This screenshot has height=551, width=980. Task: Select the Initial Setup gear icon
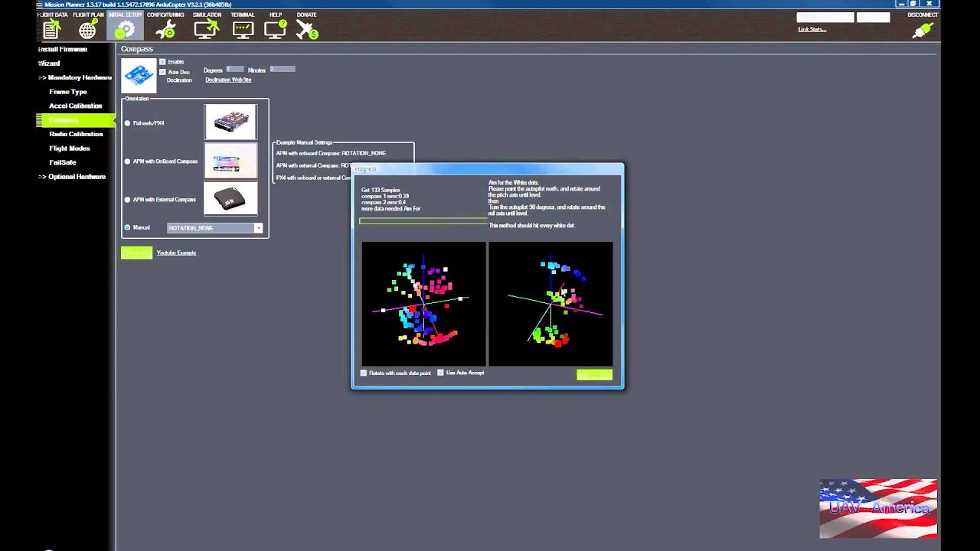[125, 30]
